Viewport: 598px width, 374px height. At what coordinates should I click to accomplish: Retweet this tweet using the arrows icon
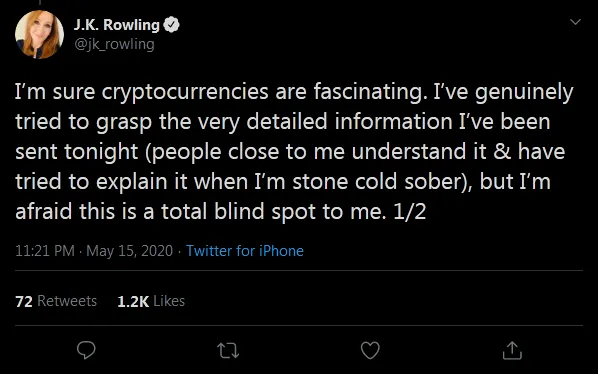(x=228, y=351)
